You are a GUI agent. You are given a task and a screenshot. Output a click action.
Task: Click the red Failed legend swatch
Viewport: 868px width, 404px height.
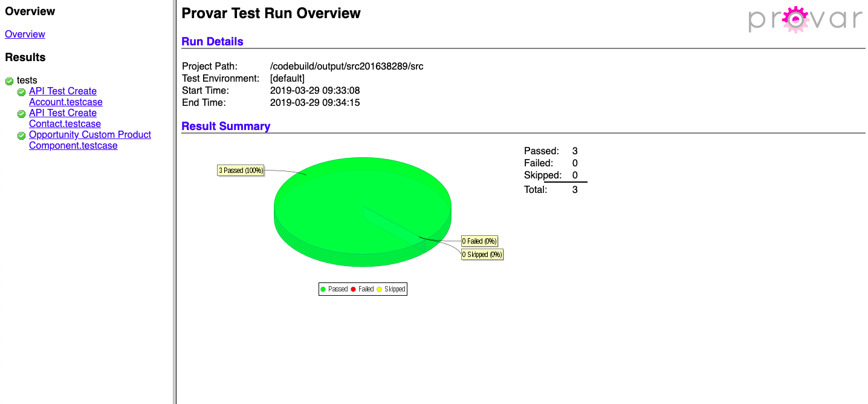354,289
